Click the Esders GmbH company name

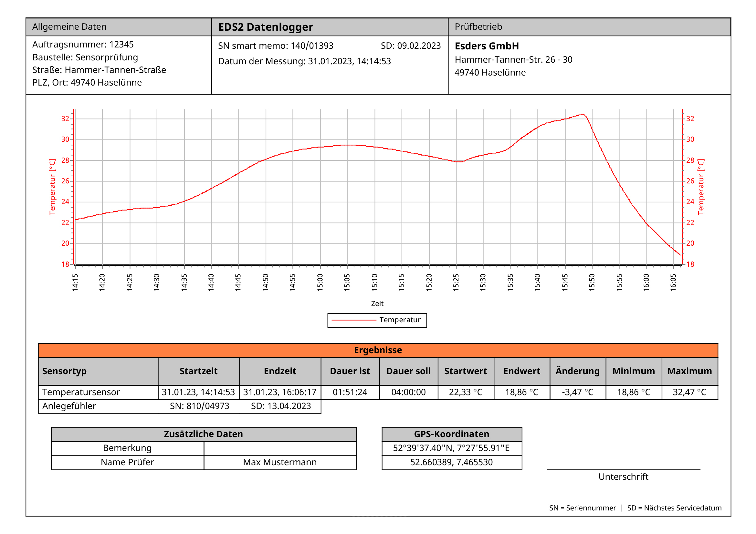pos(487,46)
